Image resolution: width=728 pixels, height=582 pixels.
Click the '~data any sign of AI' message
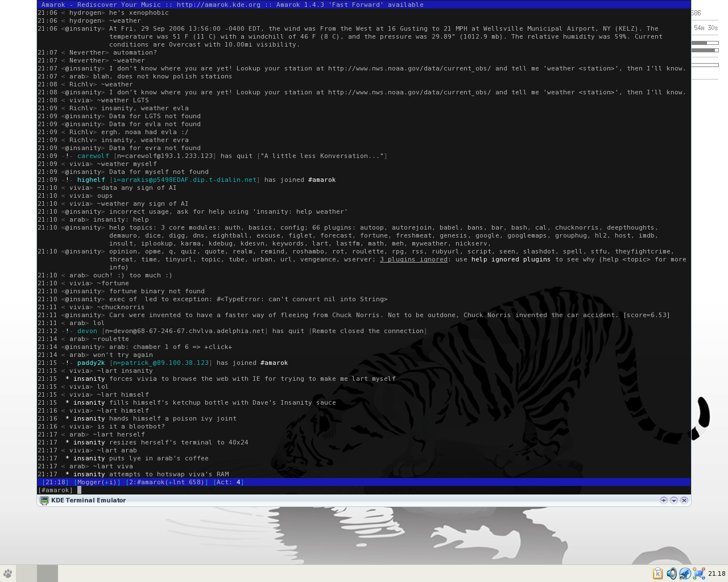coord(136,188)
